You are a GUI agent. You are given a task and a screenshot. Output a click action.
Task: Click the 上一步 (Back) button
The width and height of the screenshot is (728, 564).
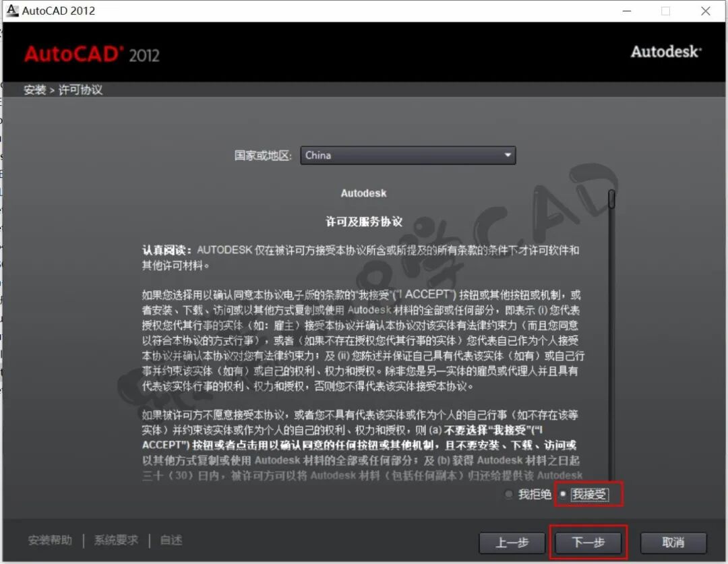512,542
